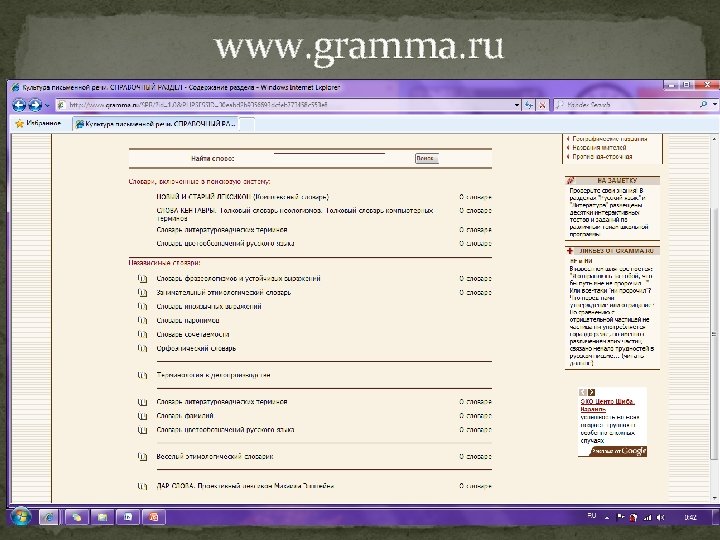Click book icon for Словарь фамилий

point(142,416)
